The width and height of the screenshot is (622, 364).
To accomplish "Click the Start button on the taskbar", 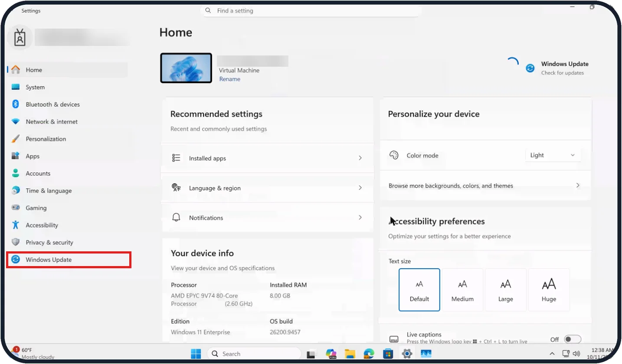I will tap(196, 354).
